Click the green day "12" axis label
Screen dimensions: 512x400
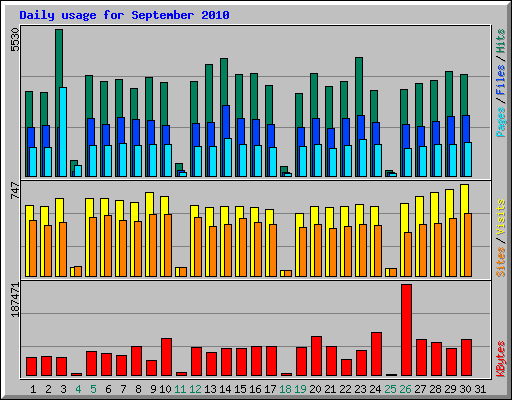point(195,389)
